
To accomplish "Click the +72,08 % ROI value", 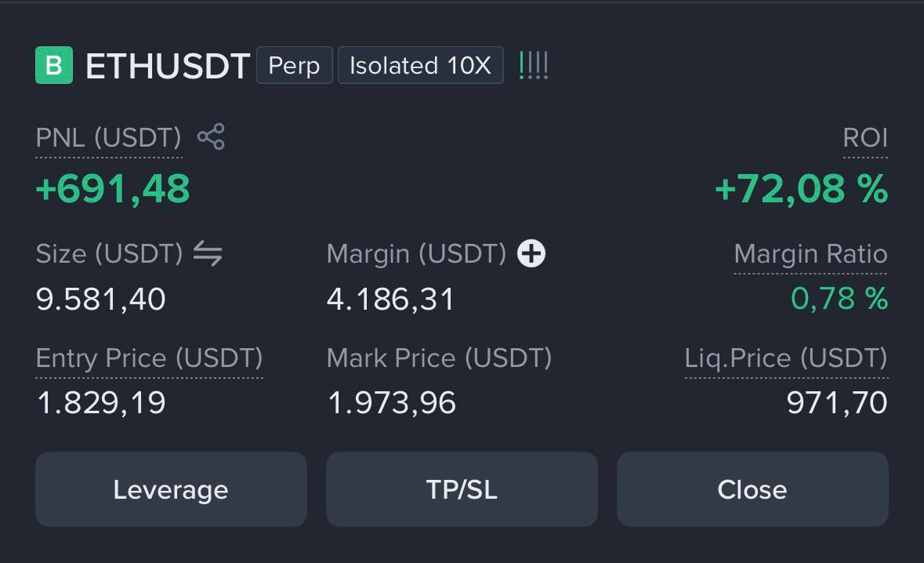I will 802,189.
